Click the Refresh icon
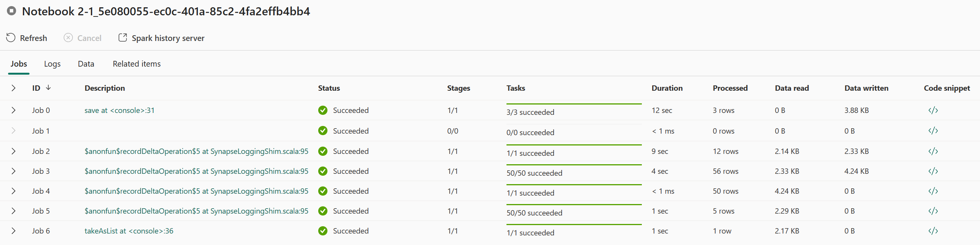Viewport: 980px width, 245px height. click(11, 38)
